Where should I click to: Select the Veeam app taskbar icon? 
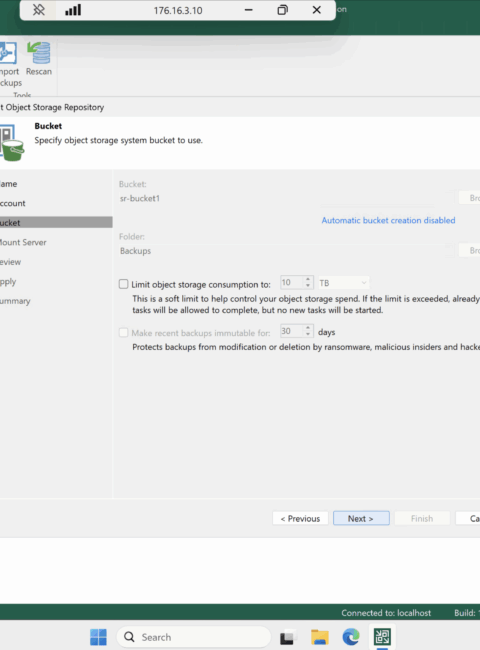pyautogui.click(x=382, y=637)
